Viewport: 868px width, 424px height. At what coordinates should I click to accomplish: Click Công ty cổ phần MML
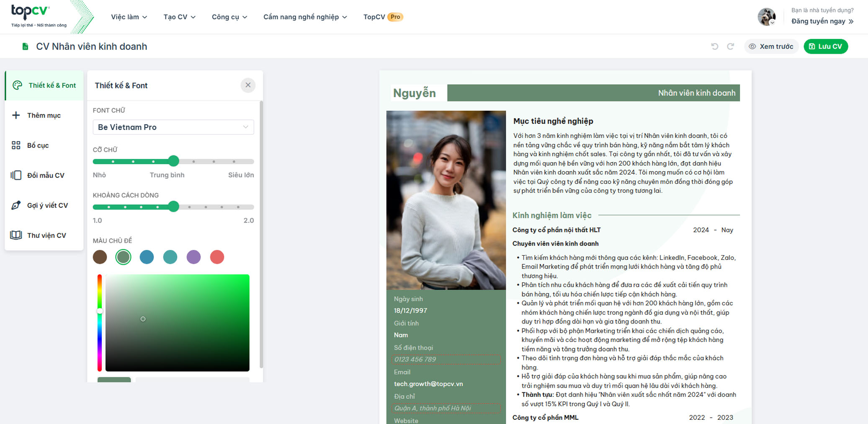545,418
